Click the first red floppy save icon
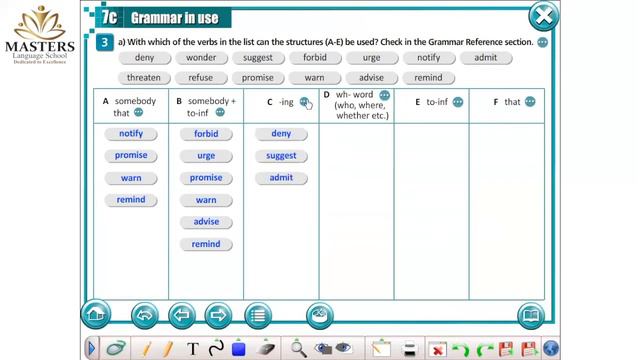 (506, 349)
